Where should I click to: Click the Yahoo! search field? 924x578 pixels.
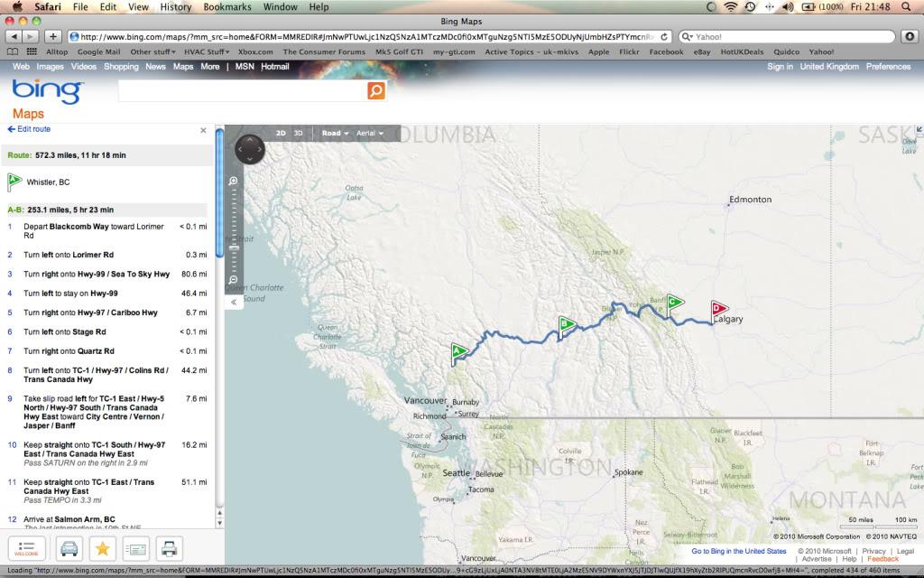(x=787, y=36)
